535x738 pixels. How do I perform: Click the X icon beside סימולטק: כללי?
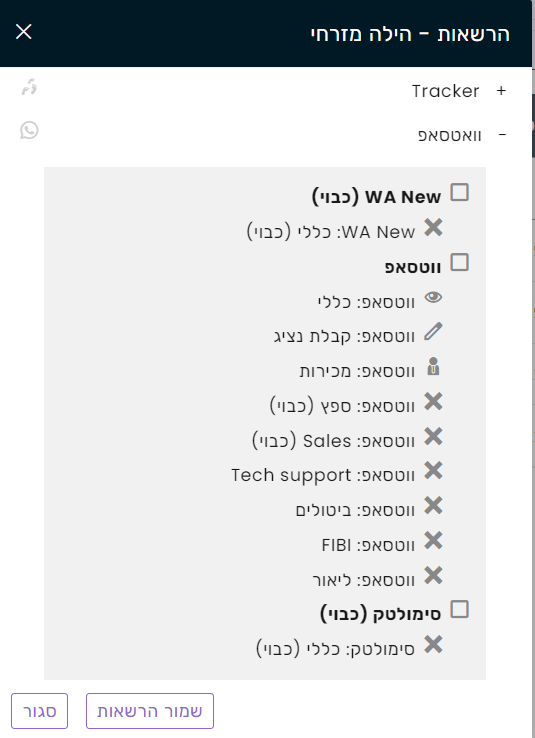(x=433, y=645)
